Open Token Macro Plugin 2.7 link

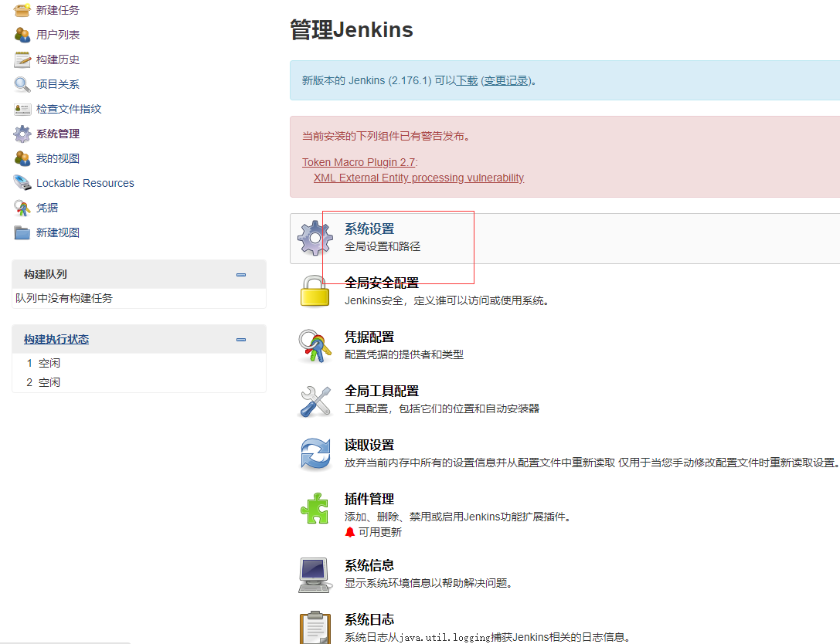click(359, 162)
